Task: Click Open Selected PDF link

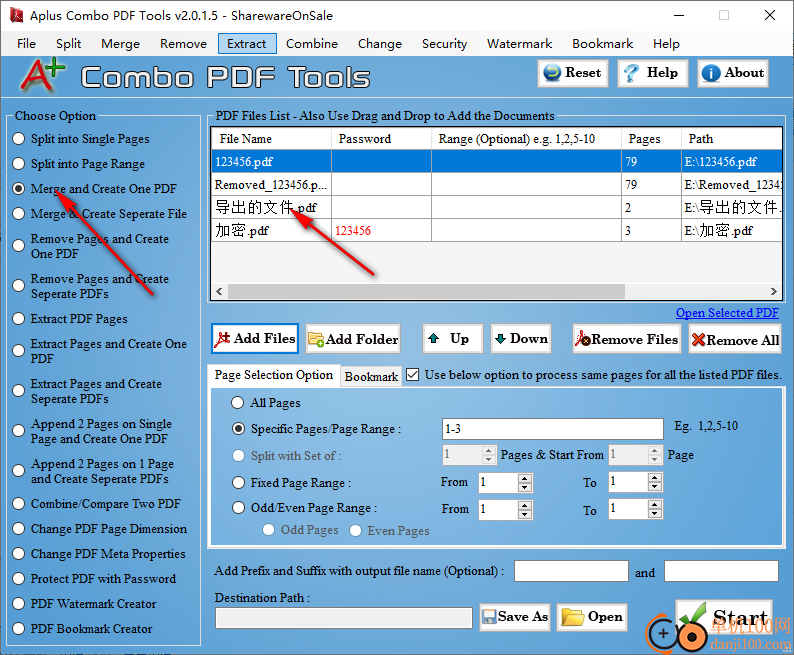Action: 727,313
